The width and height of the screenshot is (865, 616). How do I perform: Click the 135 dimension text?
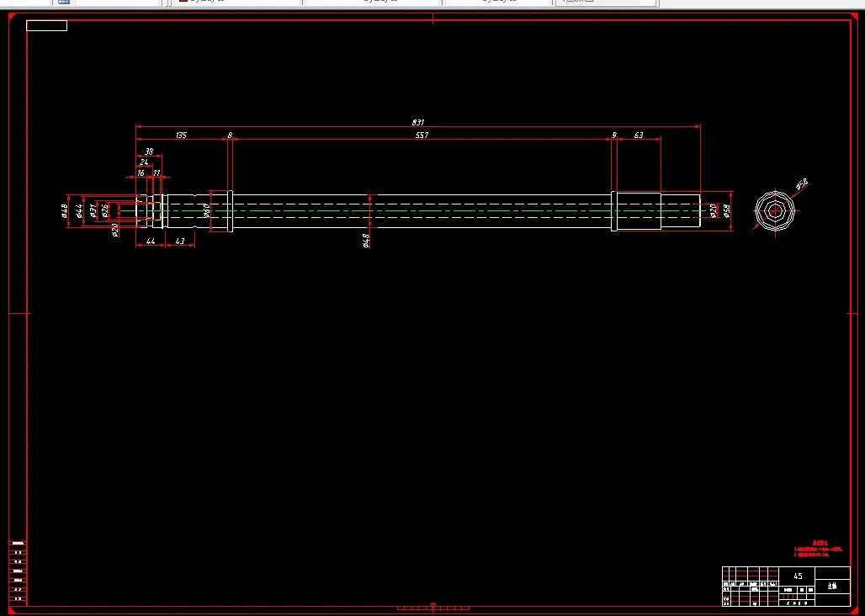point(181,135)
